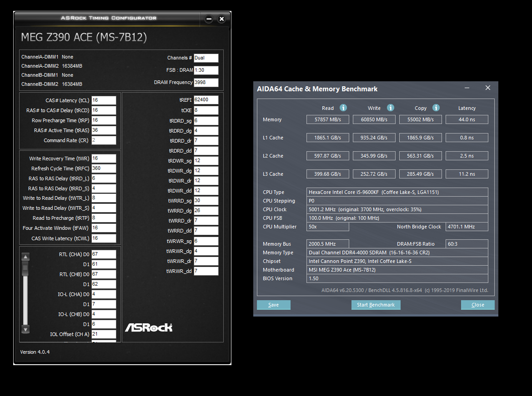Select the CAS Write Latency (tCWL) field

(104, 238)
